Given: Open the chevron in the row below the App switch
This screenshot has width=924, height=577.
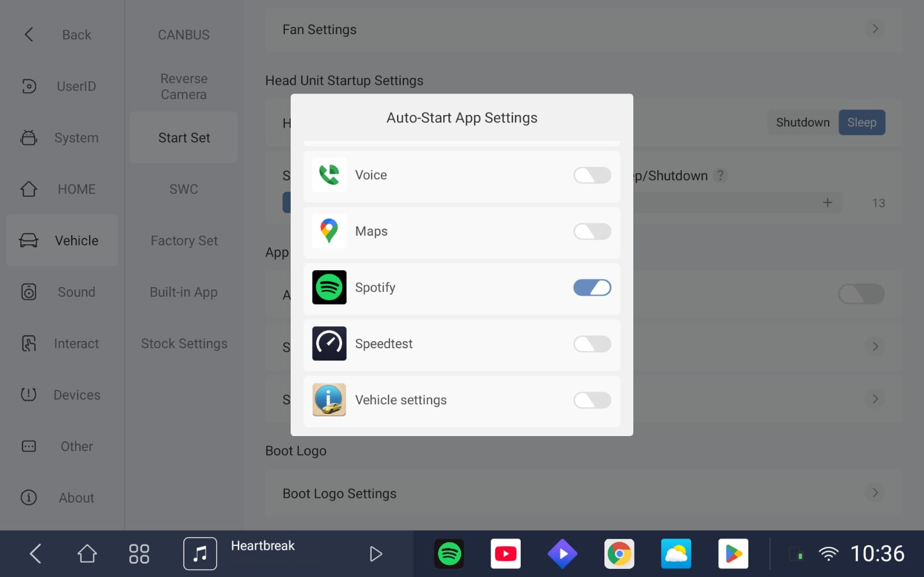Looking at the screenshot, I should click(875, 347).
